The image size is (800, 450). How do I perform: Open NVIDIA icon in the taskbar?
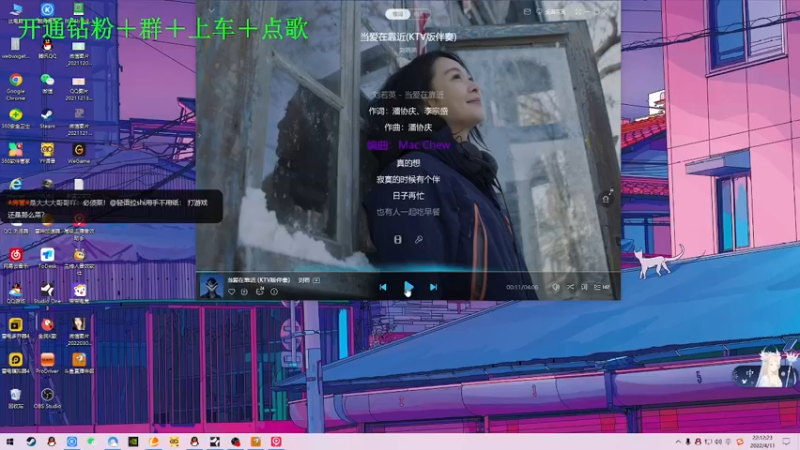pyautogui.click(x=133, y=441)
